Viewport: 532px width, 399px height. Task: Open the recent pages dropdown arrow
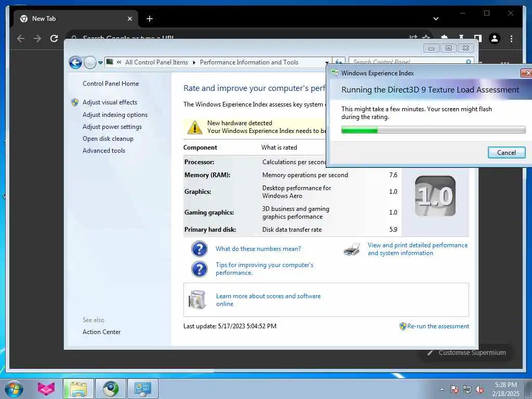coord(100,63)
